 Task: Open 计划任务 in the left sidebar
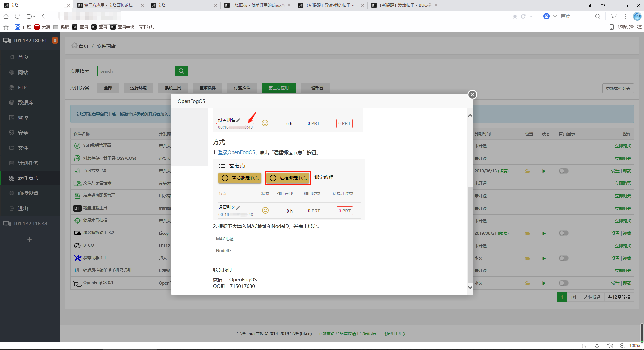(x=28, y=163)
